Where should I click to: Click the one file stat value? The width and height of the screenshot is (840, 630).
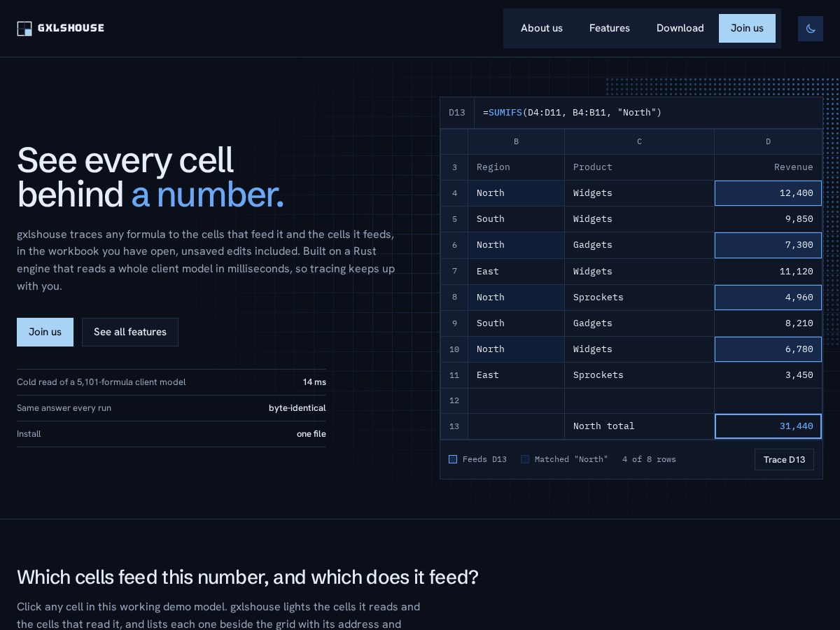[x=311, y=434]
